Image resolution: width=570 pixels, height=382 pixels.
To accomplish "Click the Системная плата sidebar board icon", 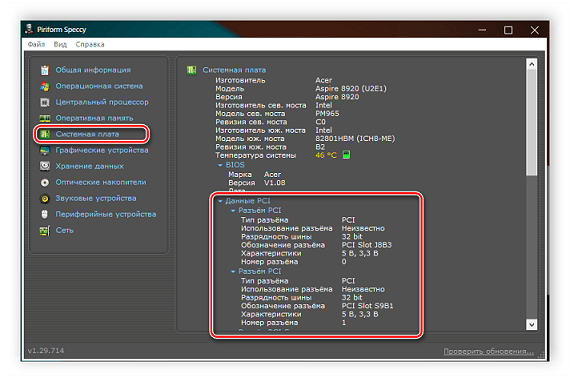I will pos(45,134).
